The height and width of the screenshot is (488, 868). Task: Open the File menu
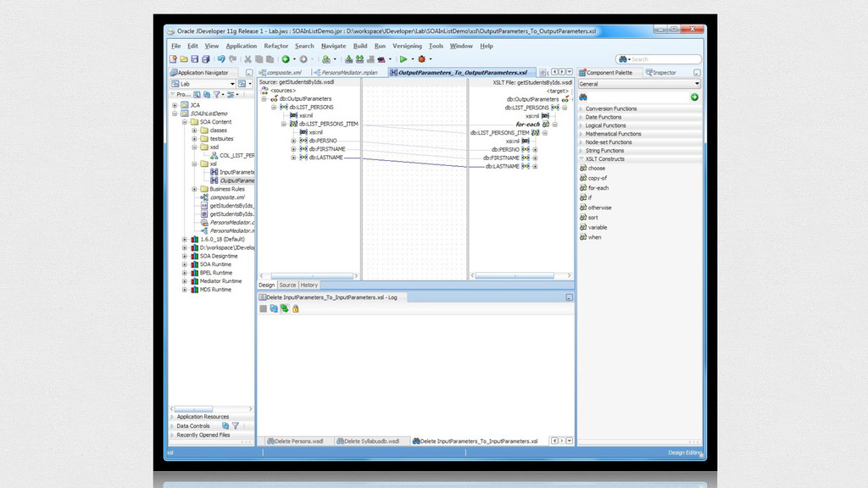pos(176,47)
